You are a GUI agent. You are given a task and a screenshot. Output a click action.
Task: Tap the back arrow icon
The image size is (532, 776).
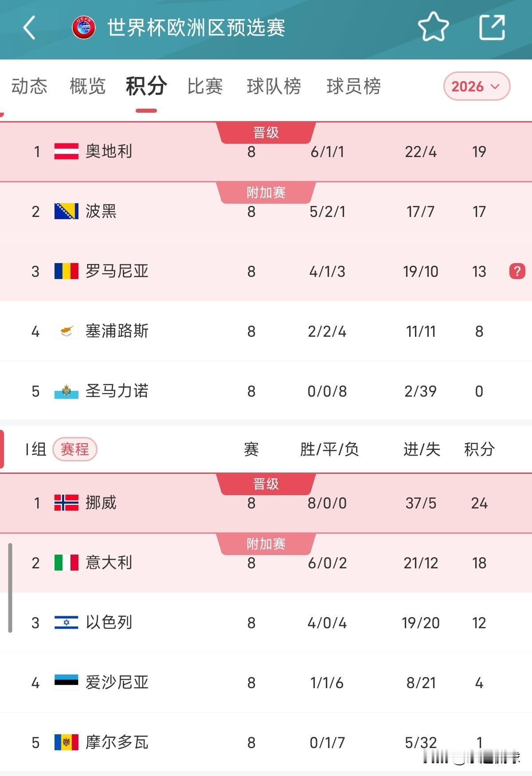(x=29, y=28)
